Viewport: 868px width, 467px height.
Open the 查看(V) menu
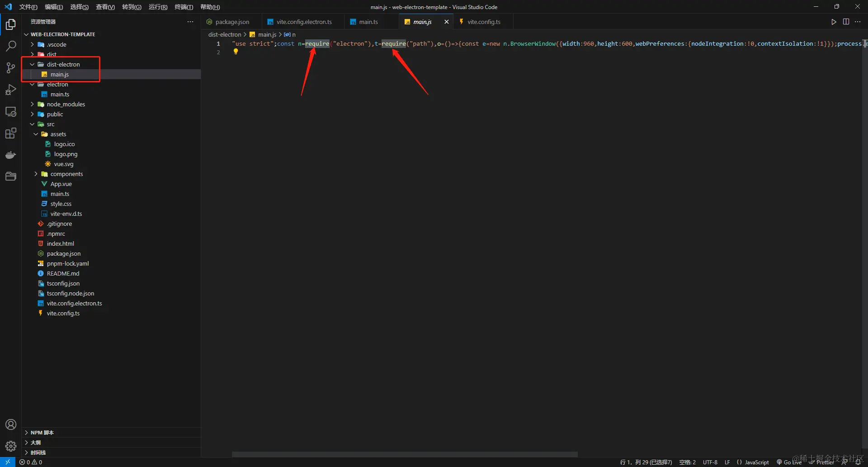point(105,7)
